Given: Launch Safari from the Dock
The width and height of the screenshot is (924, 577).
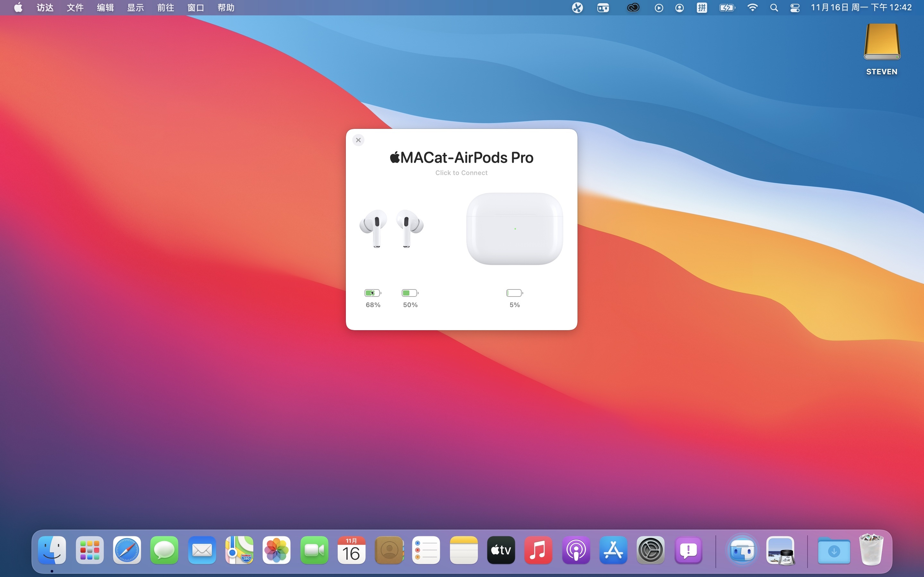Looking at the screenshot, I should 127,550.
